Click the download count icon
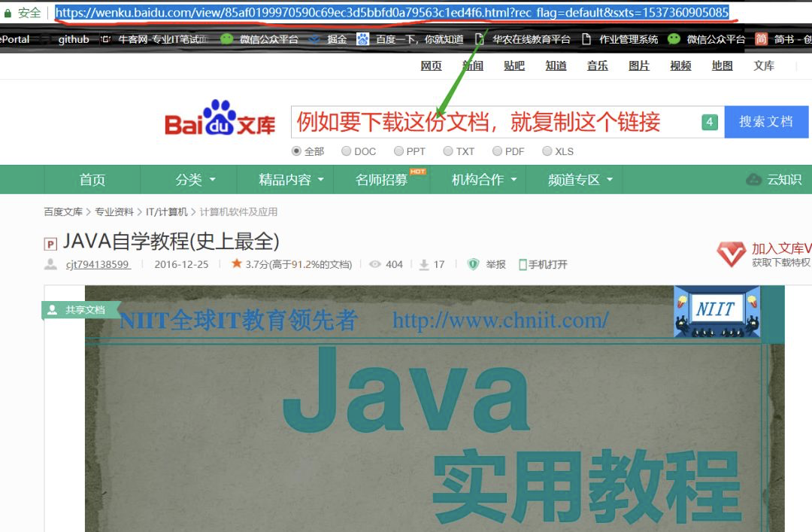The height and width of the screenshot is (532, 812). point(424,264)
